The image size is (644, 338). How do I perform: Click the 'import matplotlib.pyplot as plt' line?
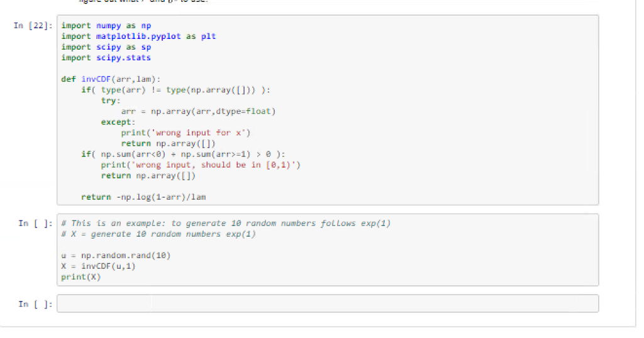click(138, 36)
